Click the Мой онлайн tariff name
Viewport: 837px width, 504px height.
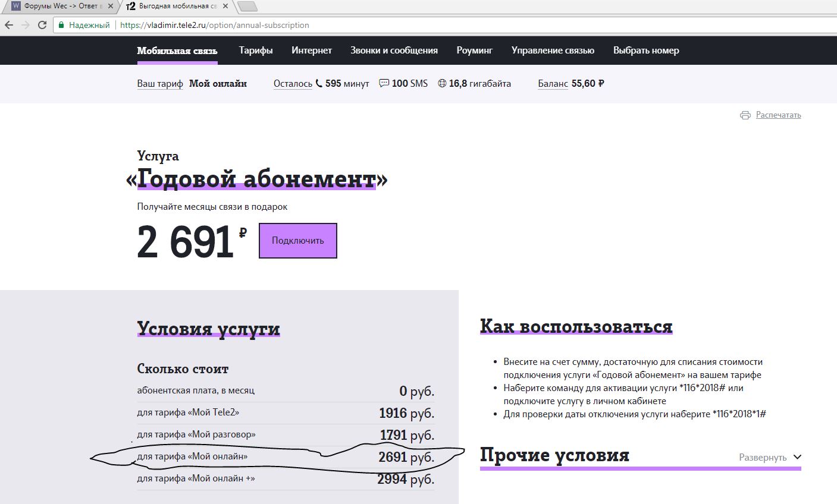[x=218, y=84]
